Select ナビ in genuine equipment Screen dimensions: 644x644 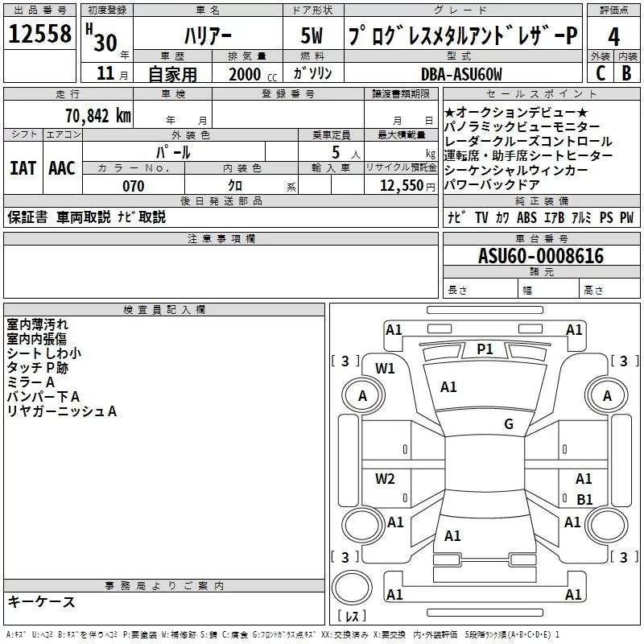[456, 217]
